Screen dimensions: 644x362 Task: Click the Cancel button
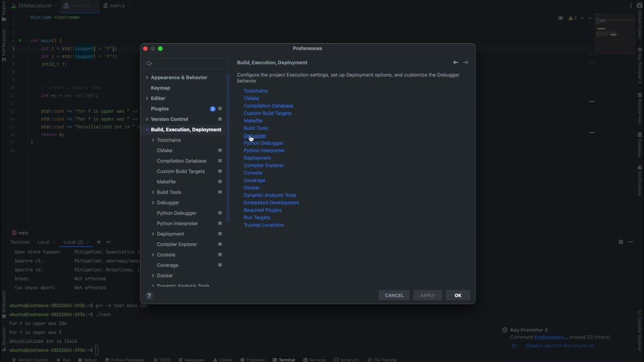pyautogui.click(x=394, y=295)
